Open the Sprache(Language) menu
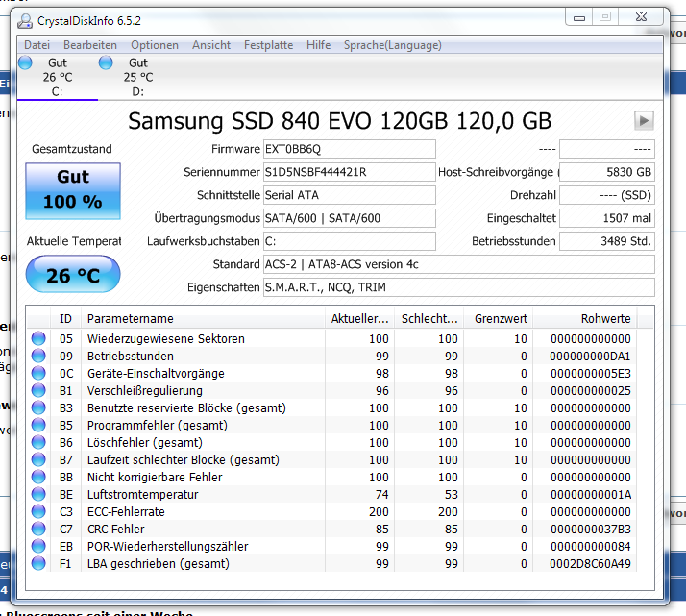 tap(392, 45)
